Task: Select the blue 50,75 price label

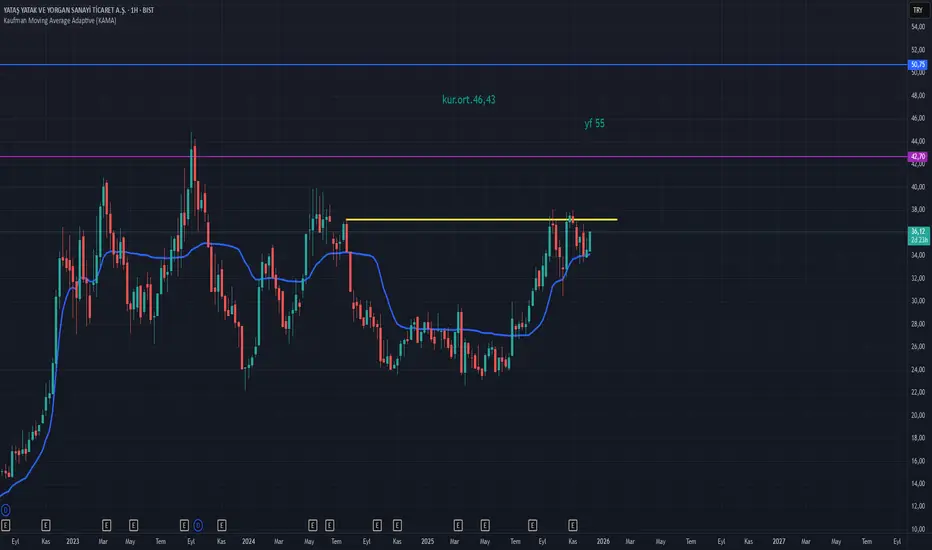Action: point(918,64)
